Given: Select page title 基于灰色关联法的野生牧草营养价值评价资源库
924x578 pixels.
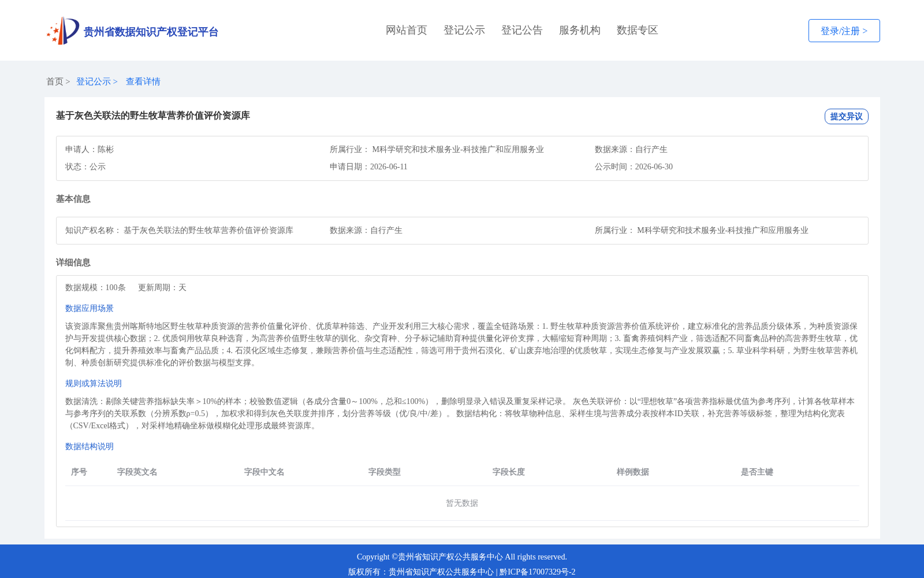Looking at the screenshot, I should click(153, 116).
